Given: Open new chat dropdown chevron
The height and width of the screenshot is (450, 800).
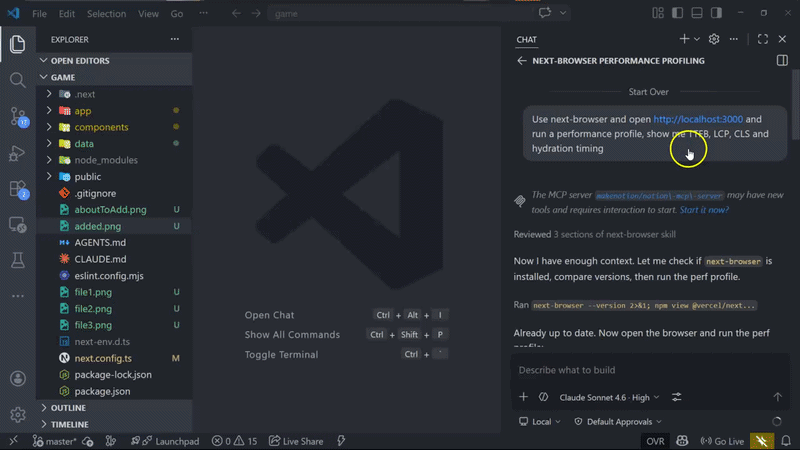Looking at the screenshot, I should tap(697, 39).
